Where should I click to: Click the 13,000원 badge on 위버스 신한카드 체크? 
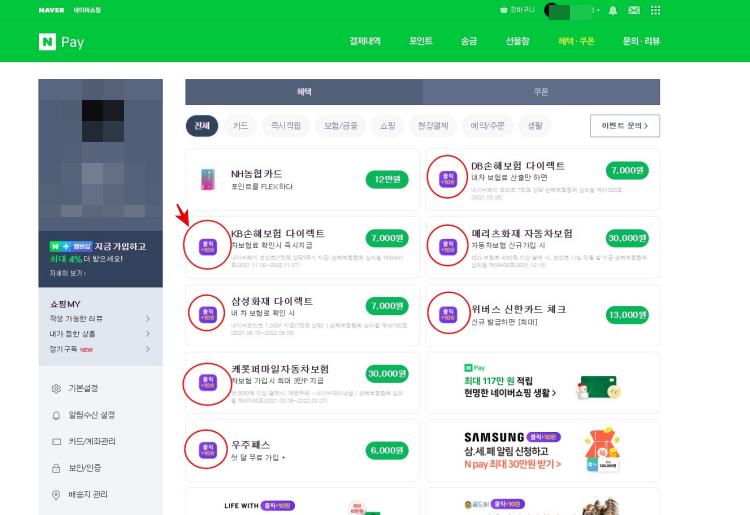point(627,315)
